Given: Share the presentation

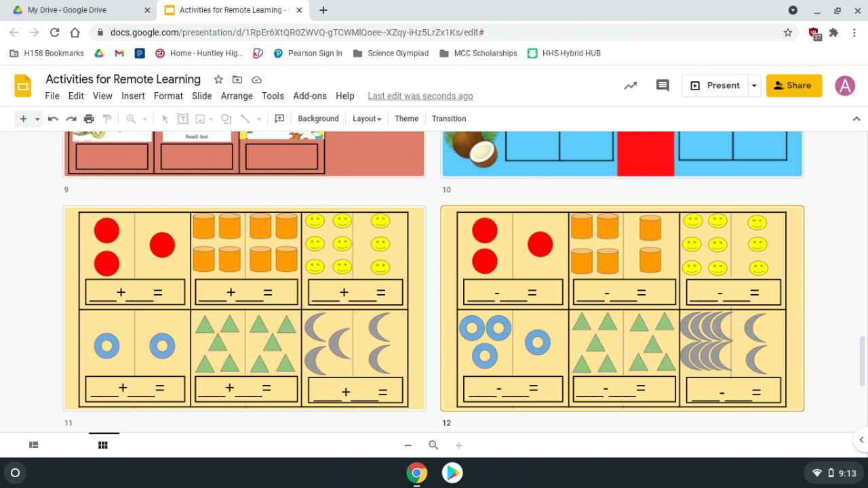Looking at the screenshot, I should (x=794, y=85).
